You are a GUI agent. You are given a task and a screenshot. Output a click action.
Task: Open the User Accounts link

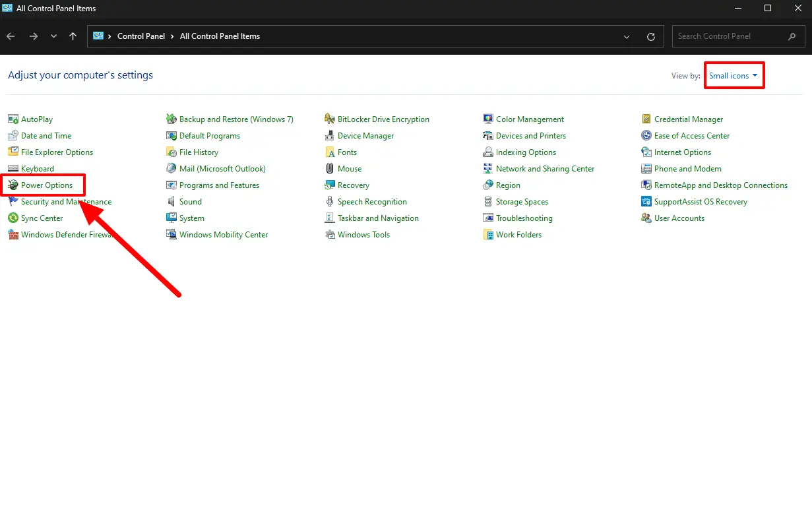pos(679,218)
